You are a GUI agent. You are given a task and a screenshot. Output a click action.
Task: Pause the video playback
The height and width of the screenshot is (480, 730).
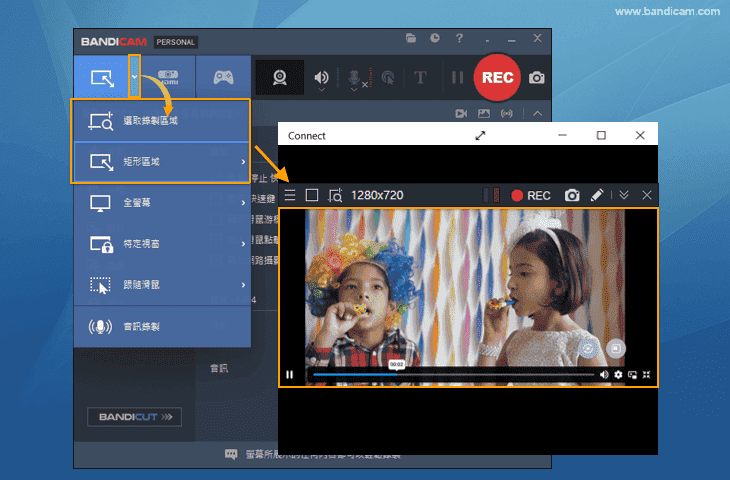point(290,375)
